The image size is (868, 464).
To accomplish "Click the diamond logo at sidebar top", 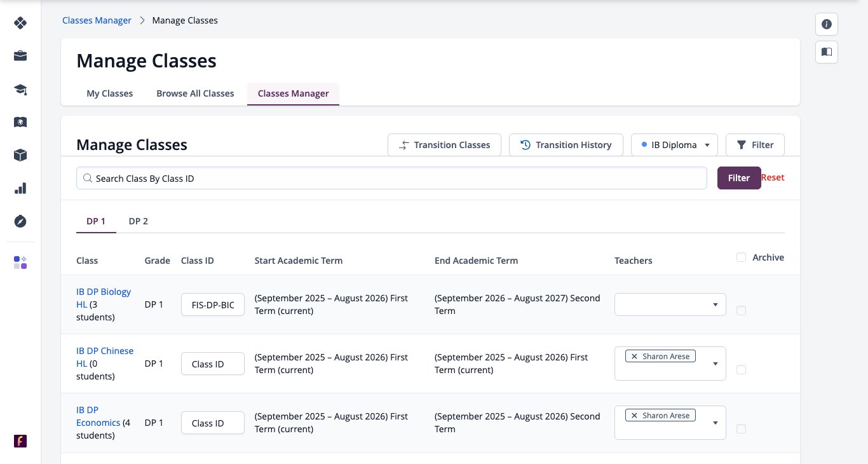I will (x=20, y=23).
